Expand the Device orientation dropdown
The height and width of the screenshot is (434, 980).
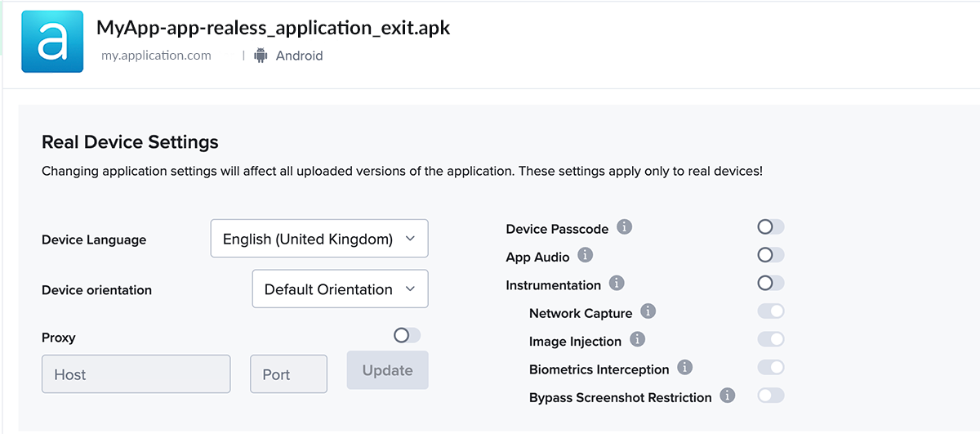point(340,289)
